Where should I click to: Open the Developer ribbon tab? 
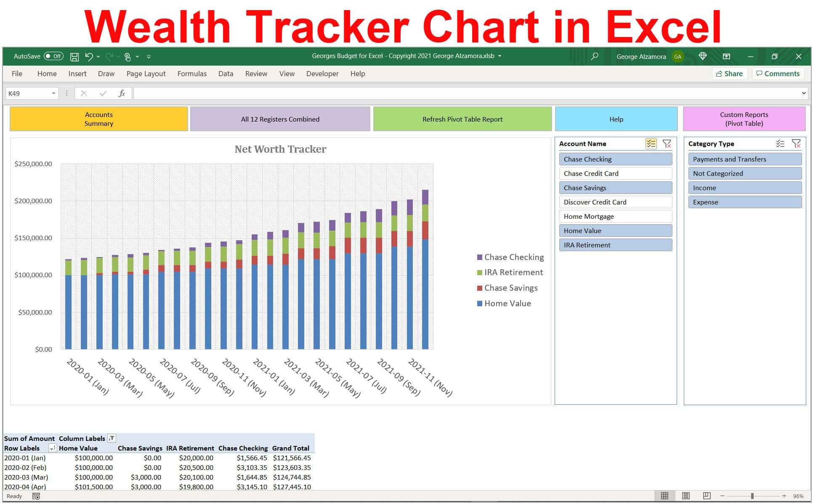tap(322, 74)
